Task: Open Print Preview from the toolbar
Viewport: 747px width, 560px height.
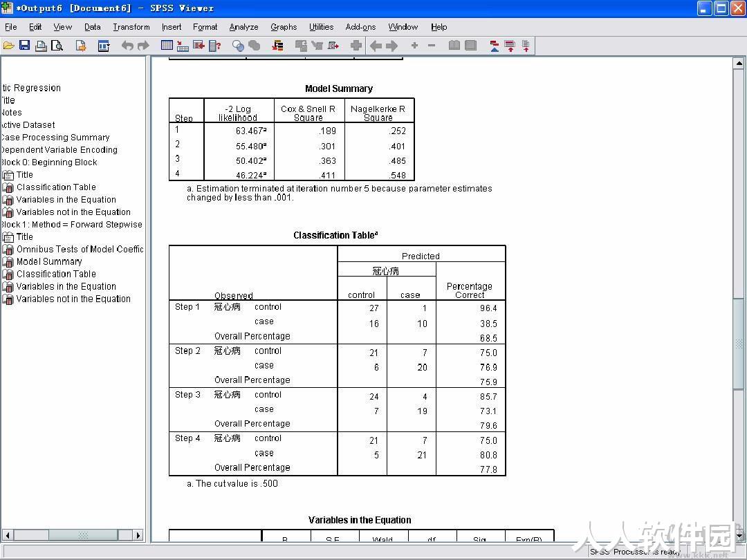Action: coord(57,46)
